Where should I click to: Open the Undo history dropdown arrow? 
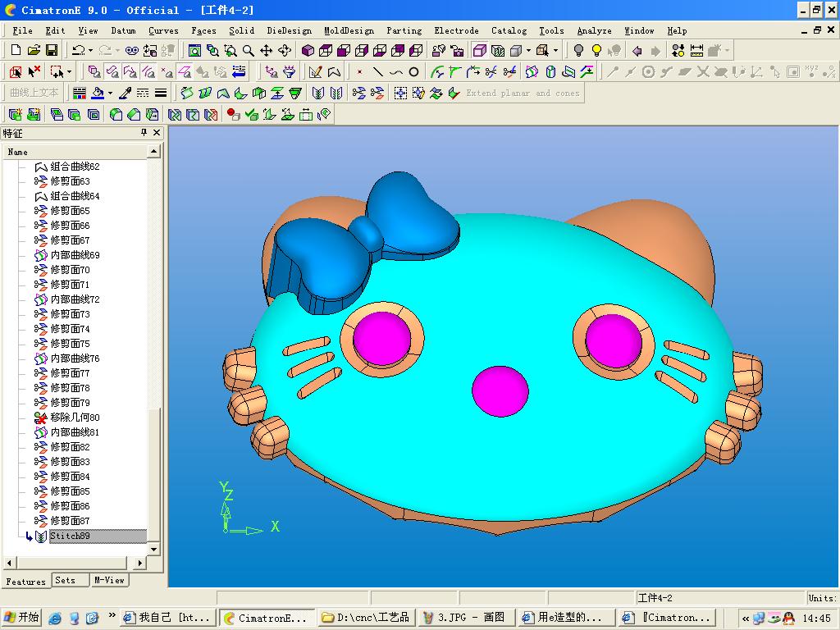(x=90, y=50)
